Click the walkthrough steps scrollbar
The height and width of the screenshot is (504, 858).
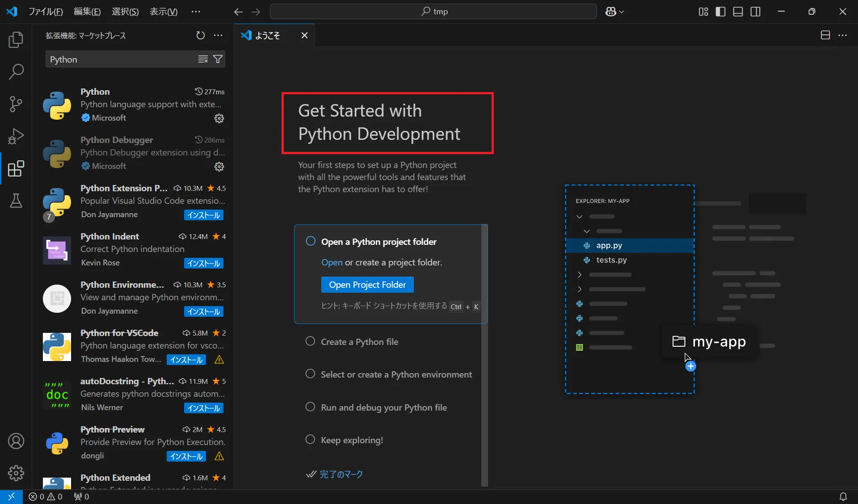pos(484,355)
